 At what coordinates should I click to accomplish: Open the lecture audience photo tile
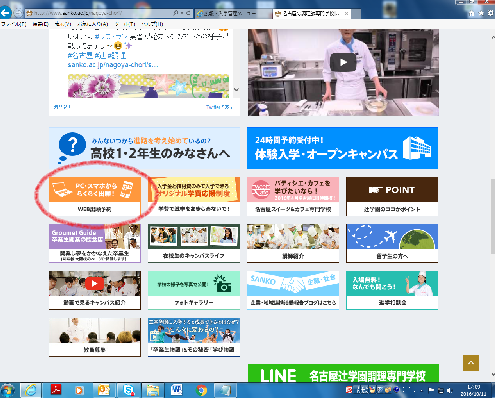coord(95,337)
